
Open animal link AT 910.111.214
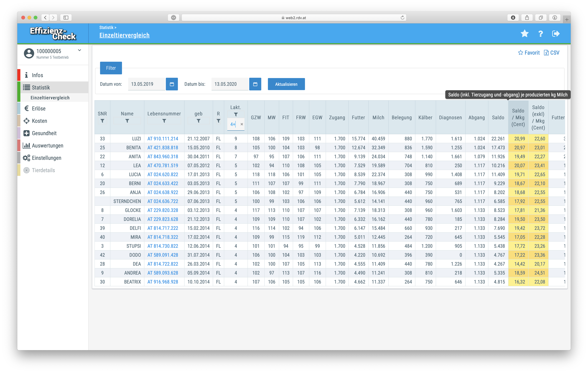[x=163, y=139]
